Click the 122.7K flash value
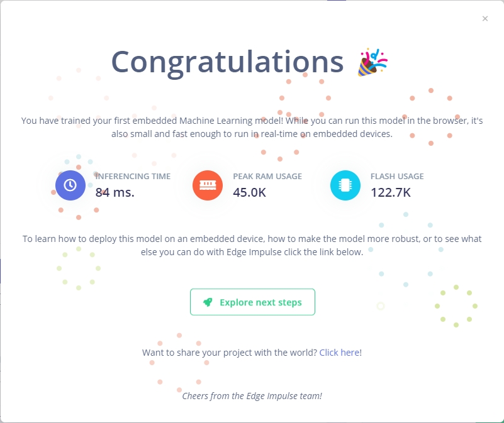The width and height of the screenshot is (504, 423). coord(391,192)
